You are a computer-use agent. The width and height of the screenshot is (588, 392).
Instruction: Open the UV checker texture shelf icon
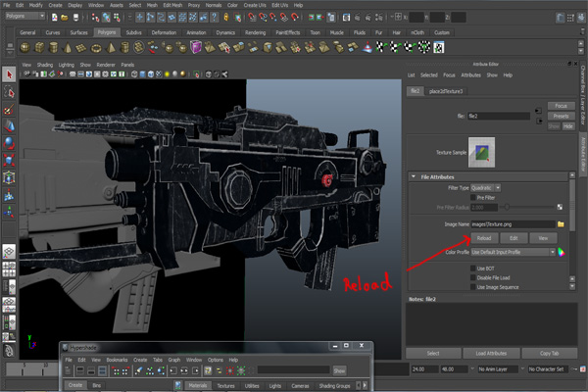(439, 48)
